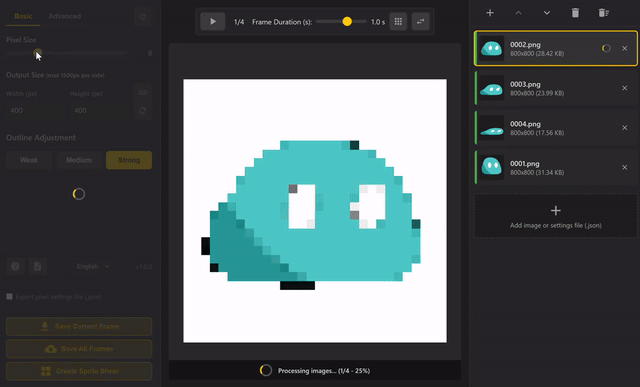Open the English language dropdown

[93, 267]
